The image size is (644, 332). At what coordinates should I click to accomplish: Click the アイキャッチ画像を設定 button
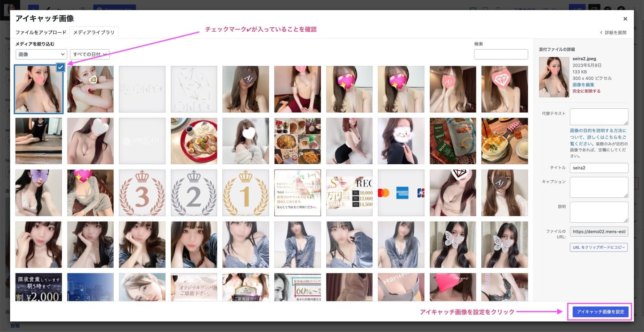(x=600, y=312)
